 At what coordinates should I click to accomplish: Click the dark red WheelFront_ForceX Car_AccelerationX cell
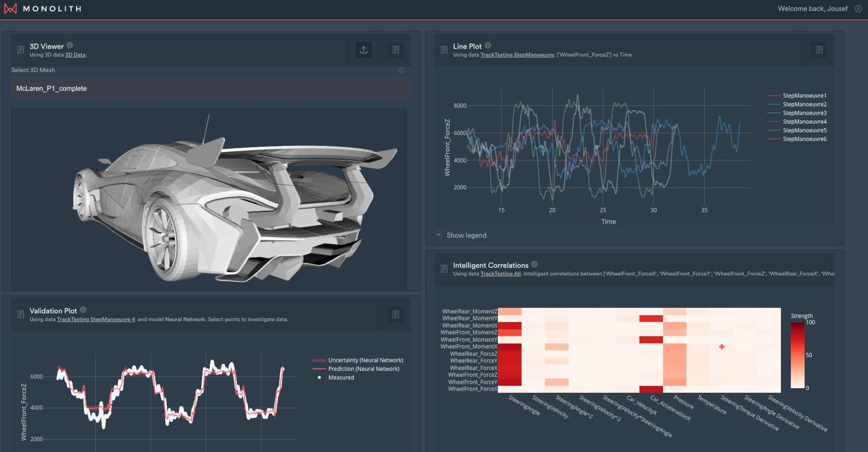click(x=651, y=389)
